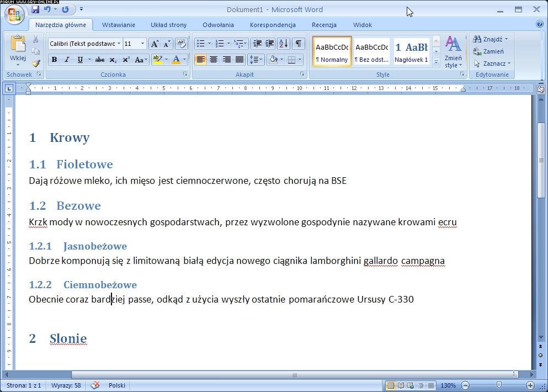
Task: Undo the last action
Action: click(x=47, y=9)
